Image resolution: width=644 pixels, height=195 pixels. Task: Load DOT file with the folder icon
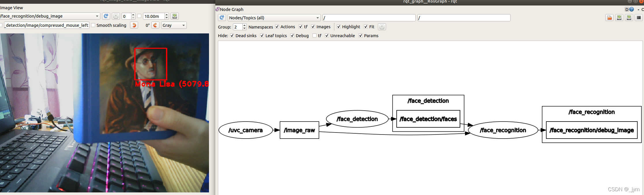(609, 18)
